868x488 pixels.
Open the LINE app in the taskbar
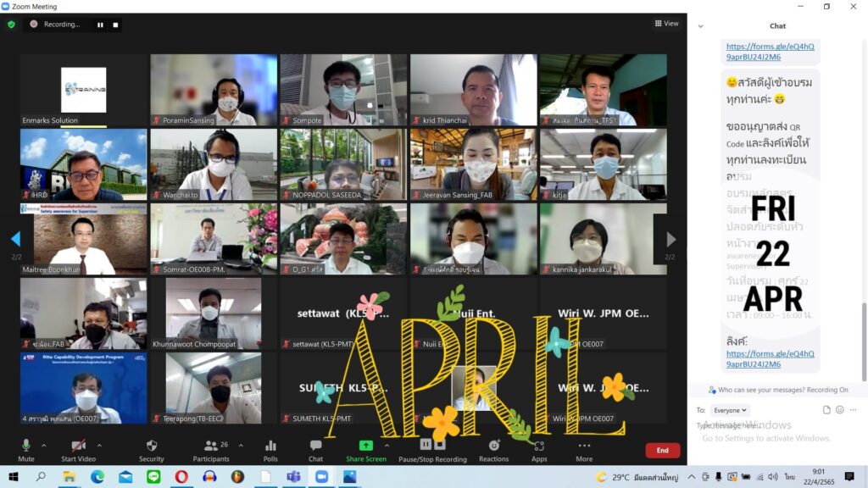click(x=154, y=476)
